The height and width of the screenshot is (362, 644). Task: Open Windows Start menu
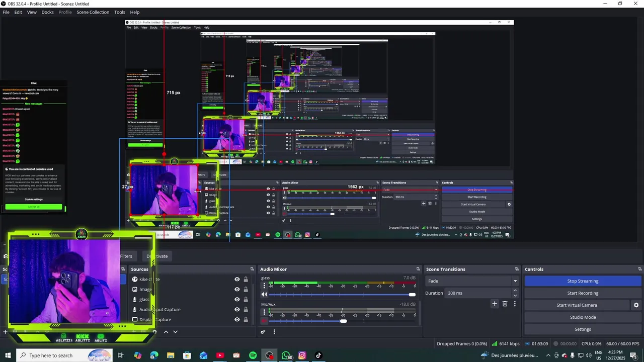click(8, 355)
